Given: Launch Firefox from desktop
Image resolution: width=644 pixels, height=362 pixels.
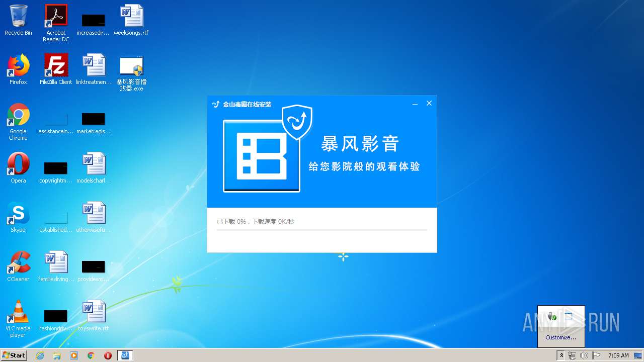Looking at the screenshot, I should [18, 69].
